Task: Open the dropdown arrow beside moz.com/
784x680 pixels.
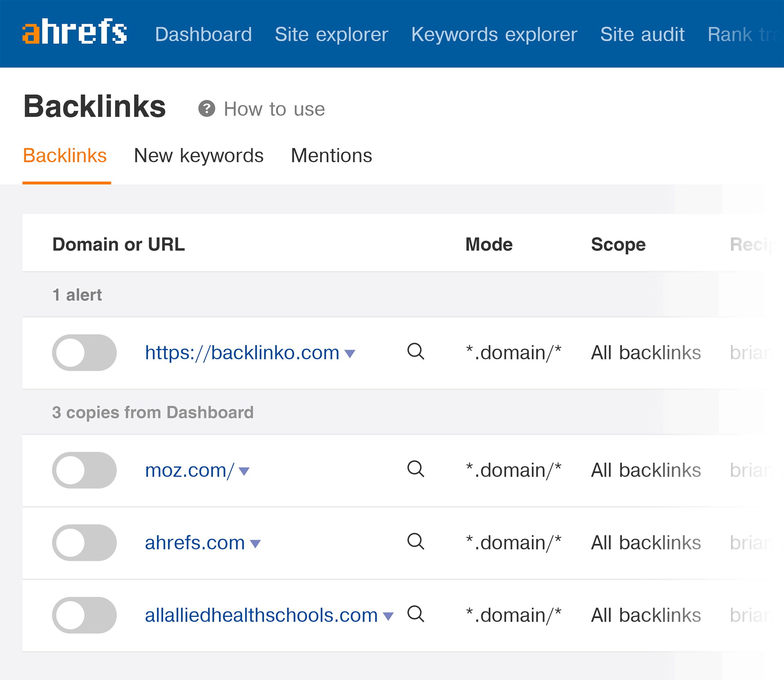Action: tap(244, 472)
